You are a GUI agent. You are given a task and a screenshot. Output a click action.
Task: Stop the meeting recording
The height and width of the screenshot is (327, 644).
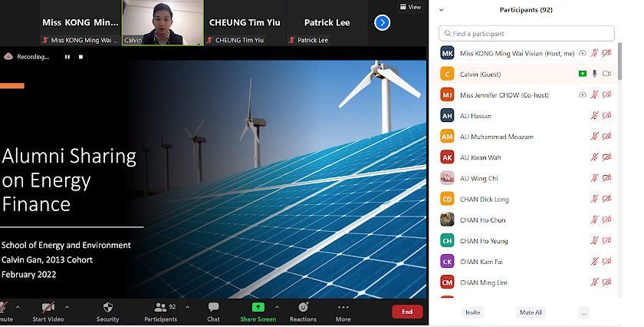tap(80, 57)
